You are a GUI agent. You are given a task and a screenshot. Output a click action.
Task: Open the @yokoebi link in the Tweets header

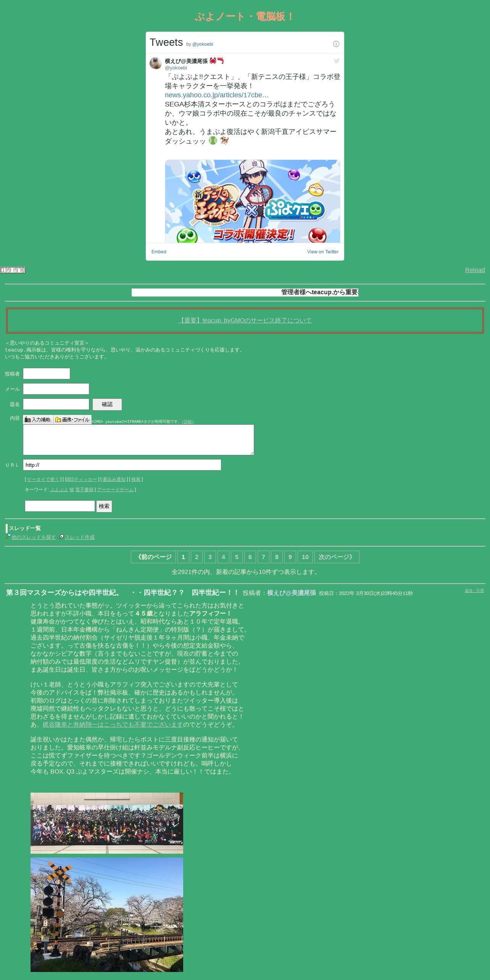tap(203, 44)
